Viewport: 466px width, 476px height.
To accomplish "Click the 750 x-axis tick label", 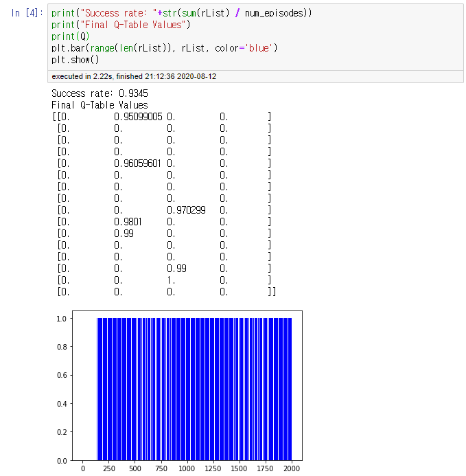I will [161, 468].
